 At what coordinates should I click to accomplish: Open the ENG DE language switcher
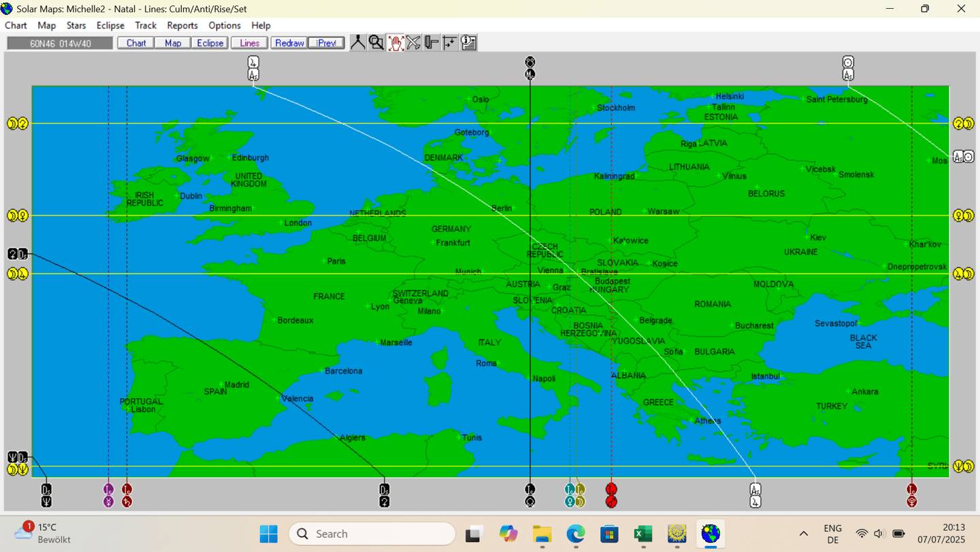(832, 534)
